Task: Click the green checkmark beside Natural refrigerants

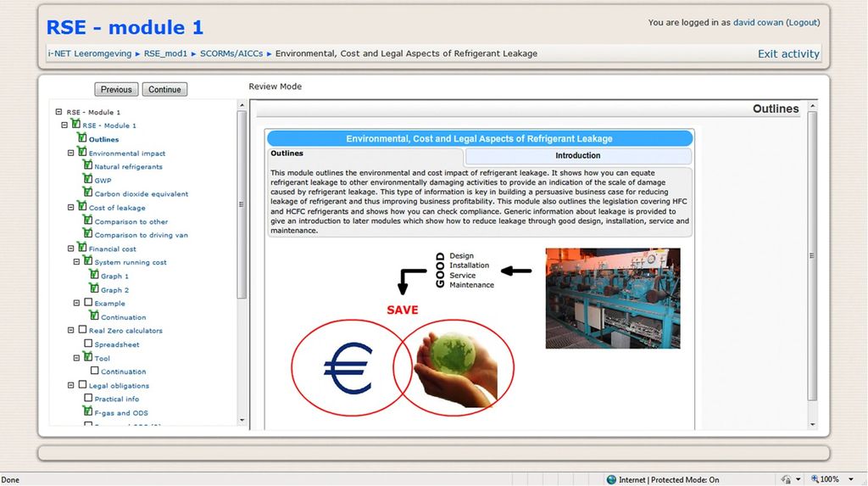Action: (88, 166)
